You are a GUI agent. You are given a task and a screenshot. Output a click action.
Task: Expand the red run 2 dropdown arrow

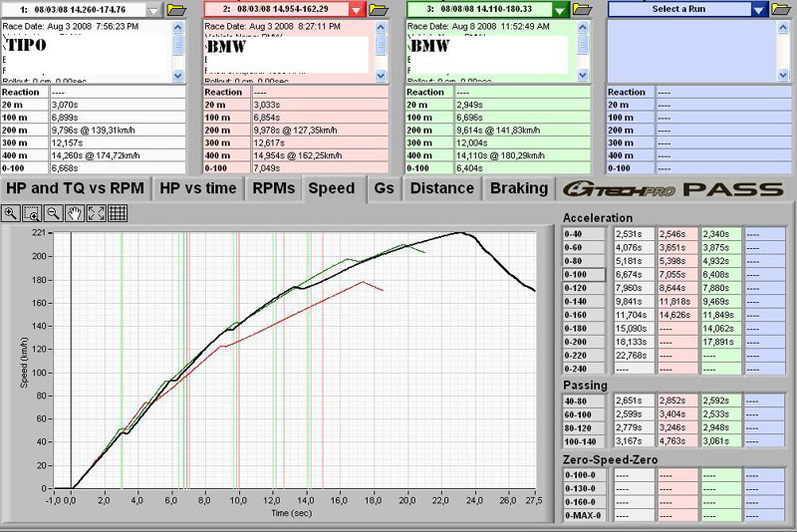coord(357,9)
